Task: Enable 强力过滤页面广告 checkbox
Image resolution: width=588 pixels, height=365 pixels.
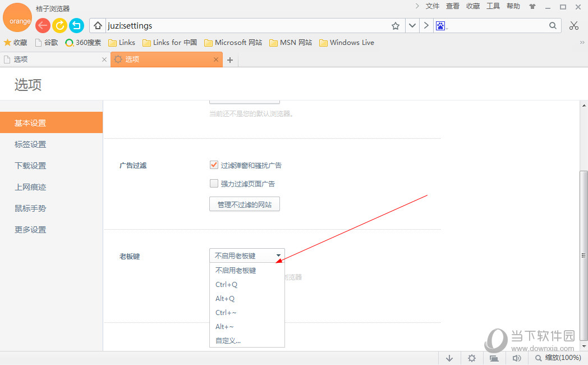Action: click(214, 183)
